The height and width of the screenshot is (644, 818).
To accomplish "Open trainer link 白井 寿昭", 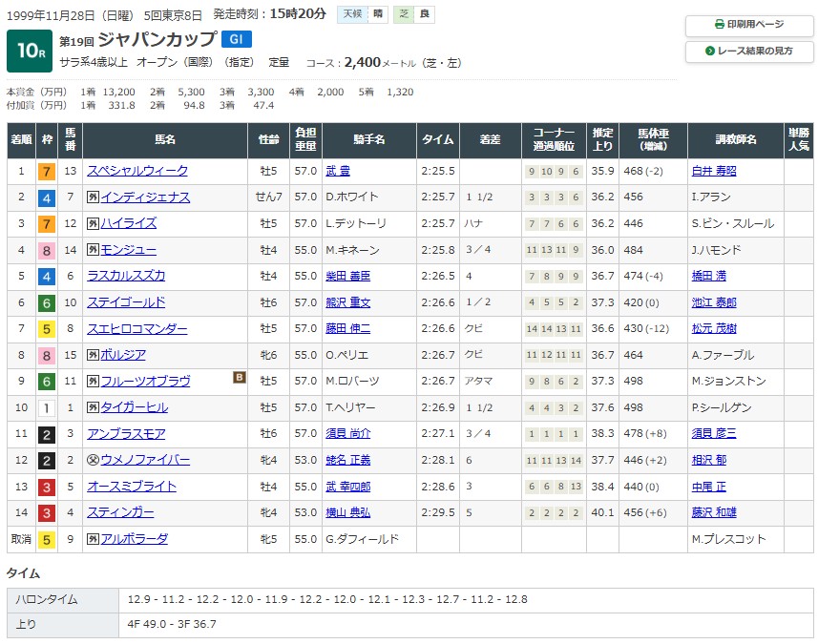I will tap(713, 171).
